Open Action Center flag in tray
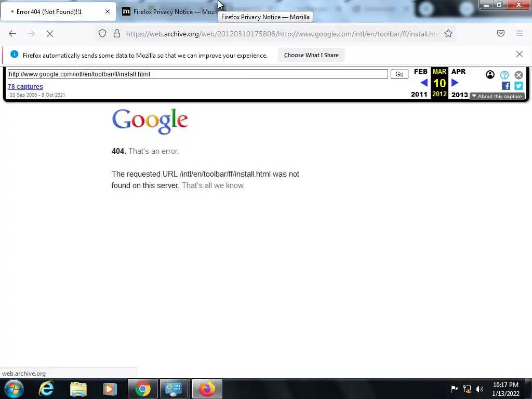The height and width of the screenshot is (399, 532). 454,389
